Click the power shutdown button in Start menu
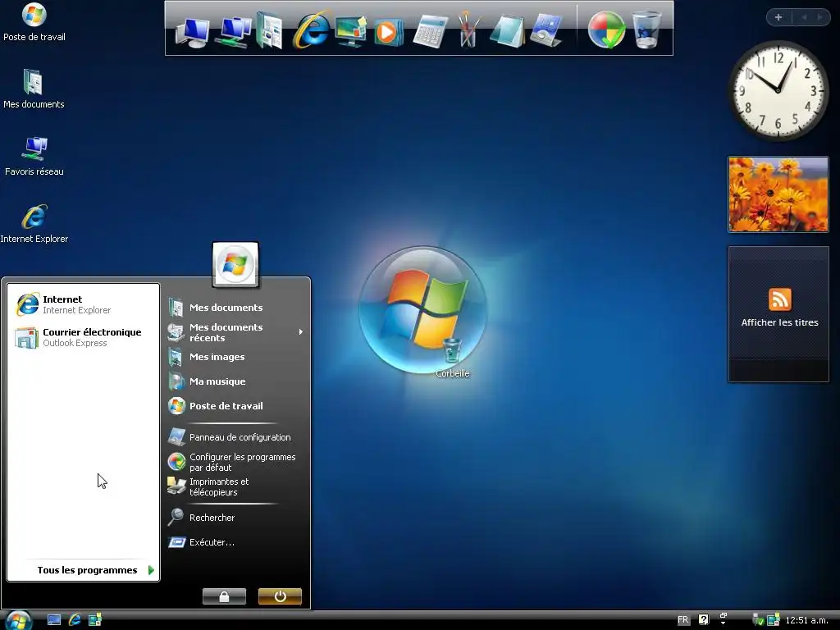Viewport: 840px width, 630px height. point(281,596)
